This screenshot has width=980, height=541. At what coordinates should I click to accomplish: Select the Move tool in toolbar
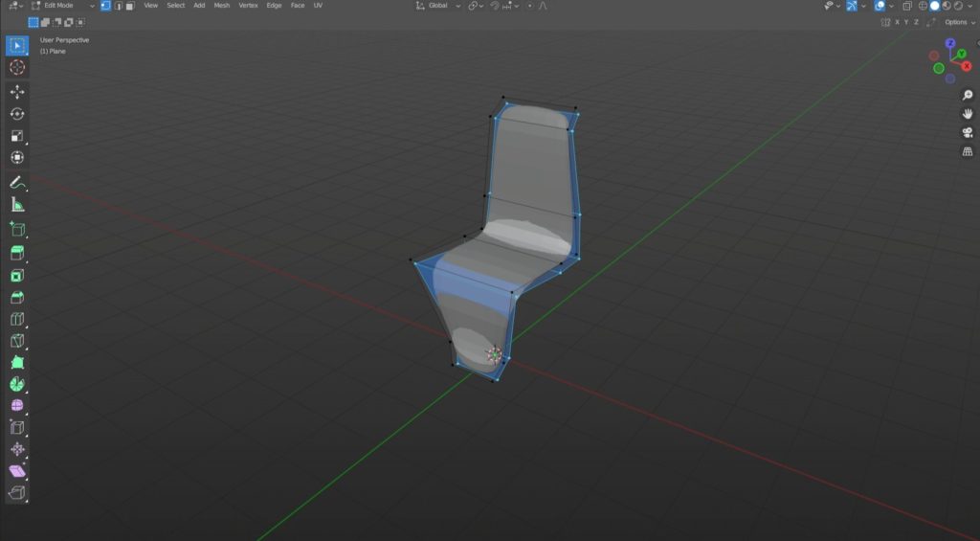point(17,92)
